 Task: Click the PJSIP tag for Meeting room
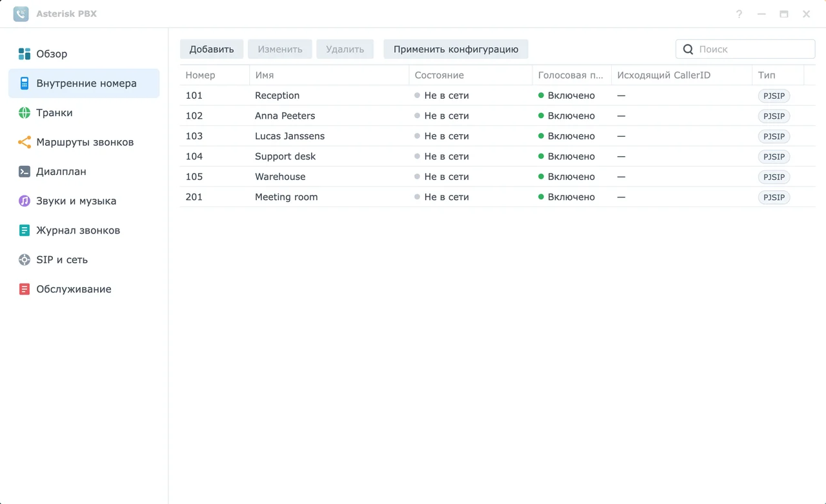(774, 197)
